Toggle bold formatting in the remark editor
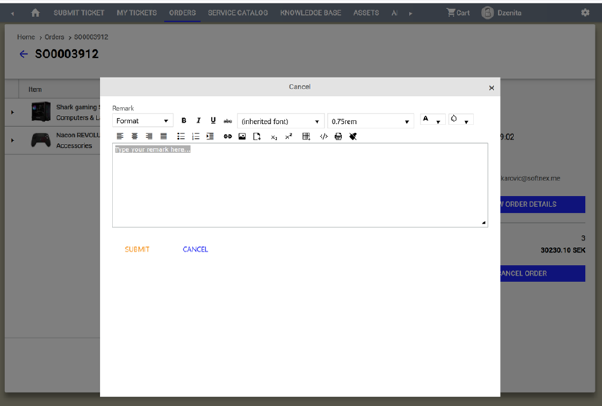Image resolution: width=602 pixels, height=406 pixels. [x=184, y=121]
